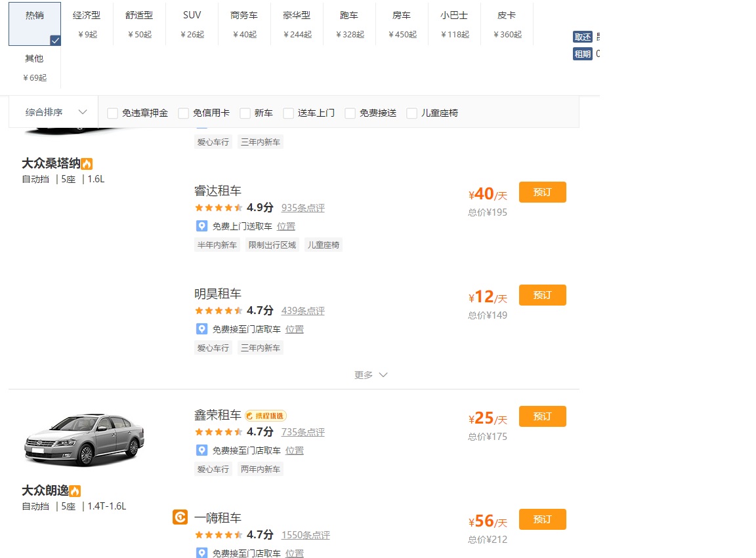Click the blue 取还 label at top right
756x558 pixels.
(581, 37)
